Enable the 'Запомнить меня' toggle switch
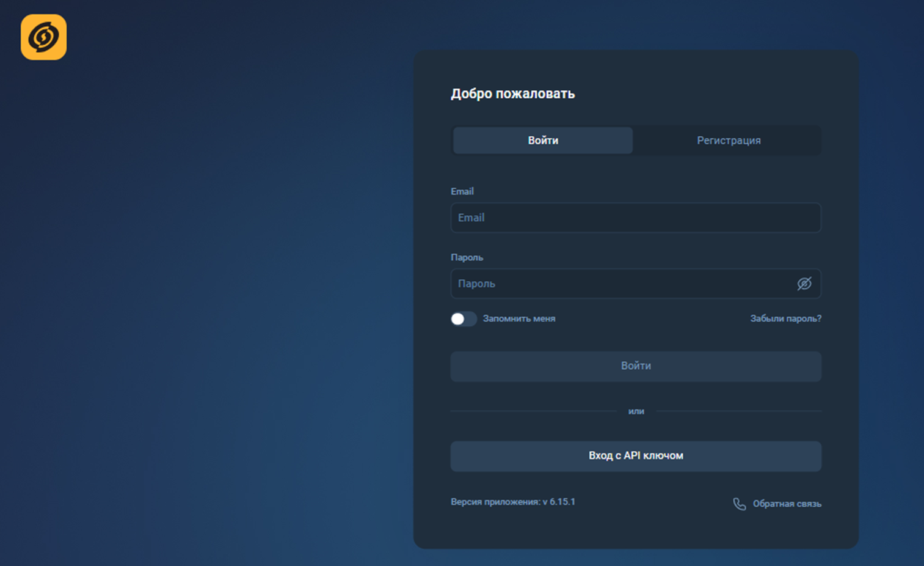 [x=464, y=319]
